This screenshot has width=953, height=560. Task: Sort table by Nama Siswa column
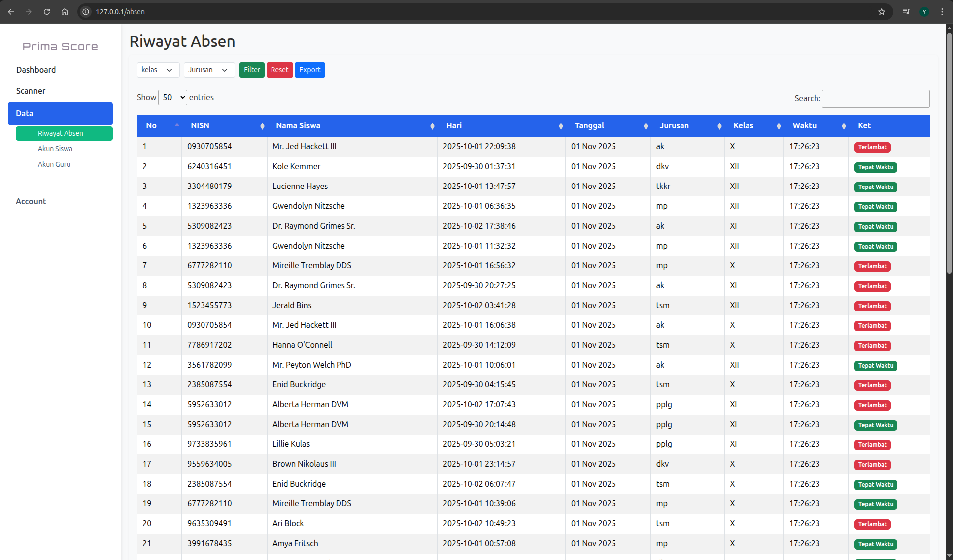point(352,126)
